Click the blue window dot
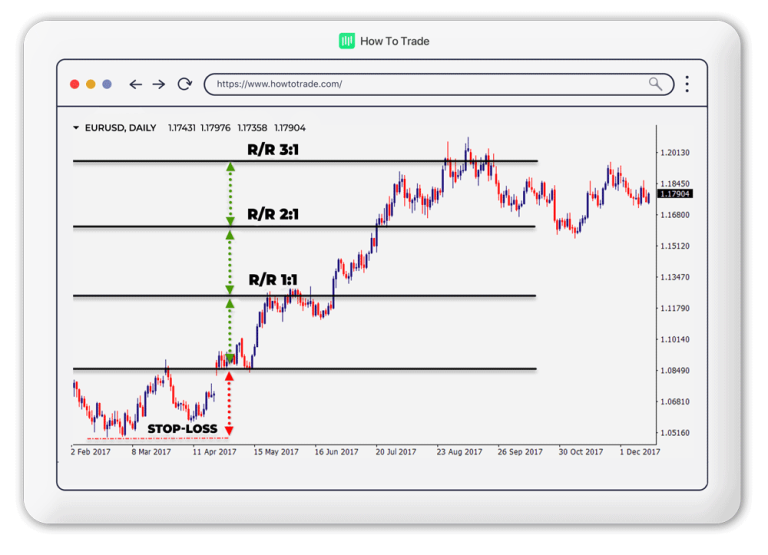 point(107,84)
